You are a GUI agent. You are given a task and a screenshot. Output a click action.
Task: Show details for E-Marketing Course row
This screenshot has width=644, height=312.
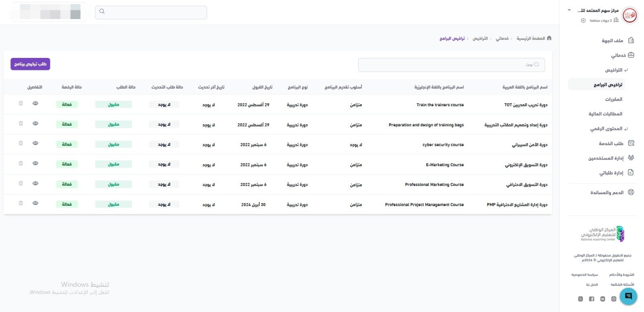(x=35, y=164)
